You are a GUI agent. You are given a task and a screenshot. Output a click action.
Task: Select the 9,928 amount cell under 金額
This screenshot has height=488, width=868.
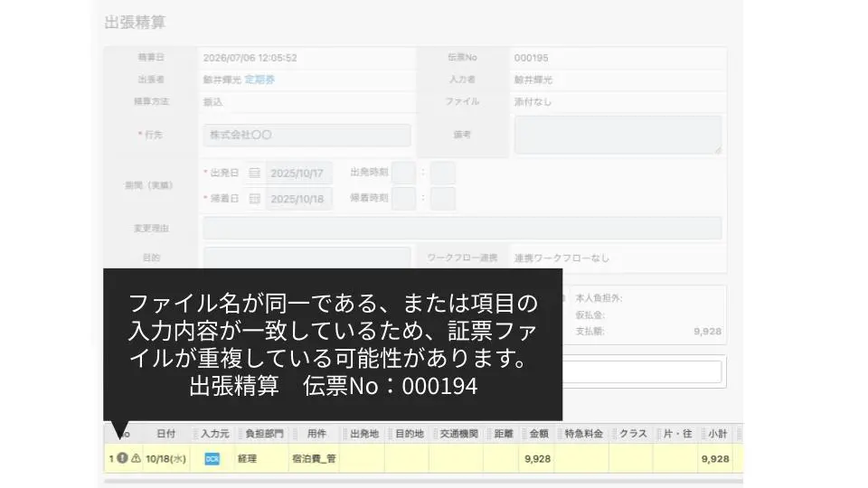tap(537, 459)
